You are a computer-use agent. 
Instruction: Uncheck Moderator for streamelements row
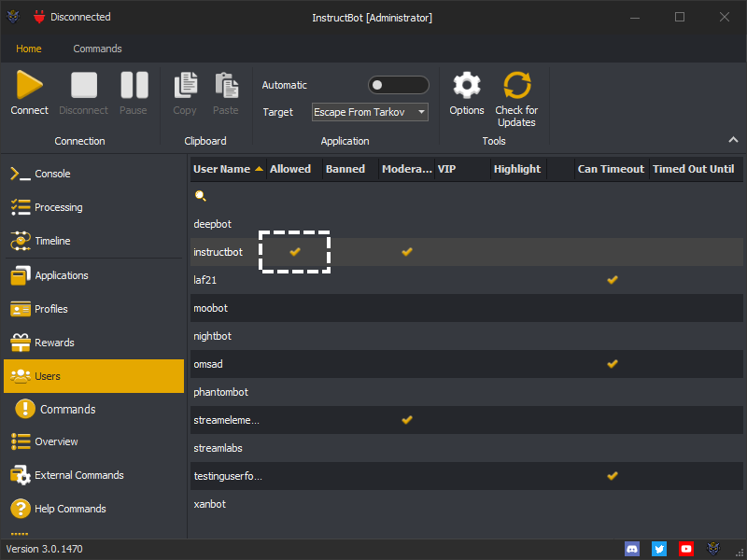(407, 420)
